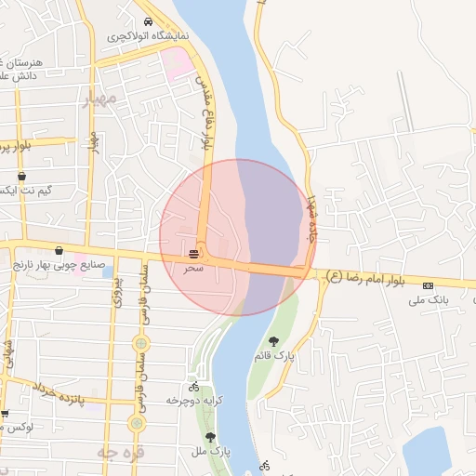Image resolution: width=476 pixels, height=476 pixels.
Task: Click the car icon above نمایشگاه اتولاکچری
Action: [x=148, y=21]
